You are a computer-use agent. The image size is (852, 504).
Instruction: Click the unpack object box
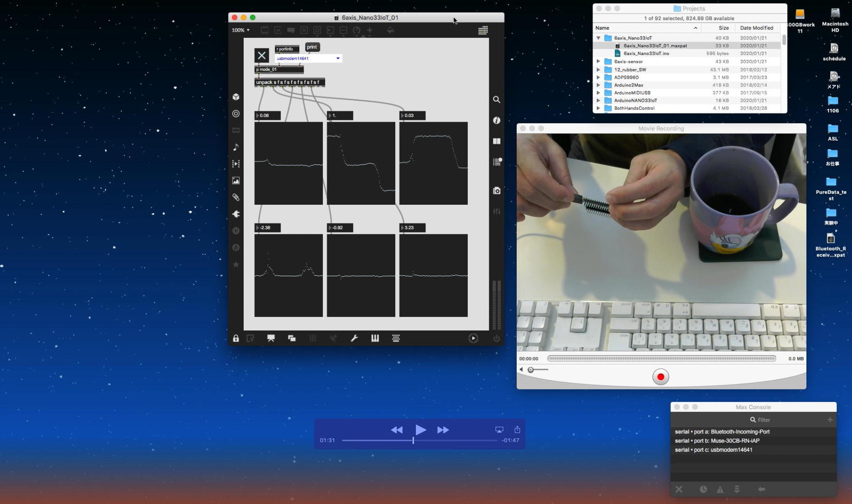pos(290,82)
